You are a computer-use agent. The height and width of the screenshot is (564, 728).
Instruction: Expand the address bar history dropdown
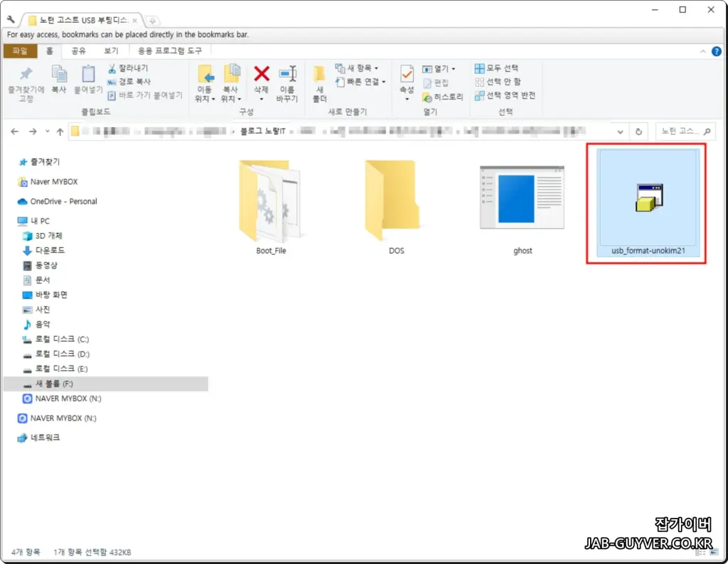click(619, 131)
